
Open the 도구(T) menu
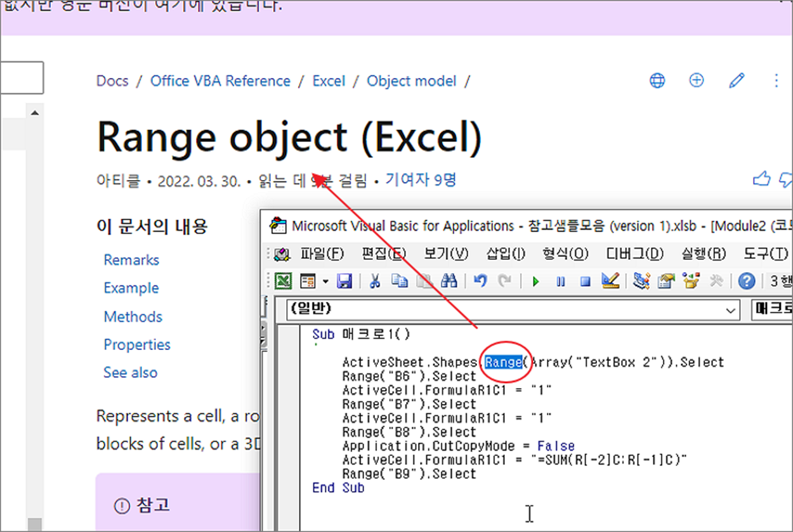(x=766, y=254)
